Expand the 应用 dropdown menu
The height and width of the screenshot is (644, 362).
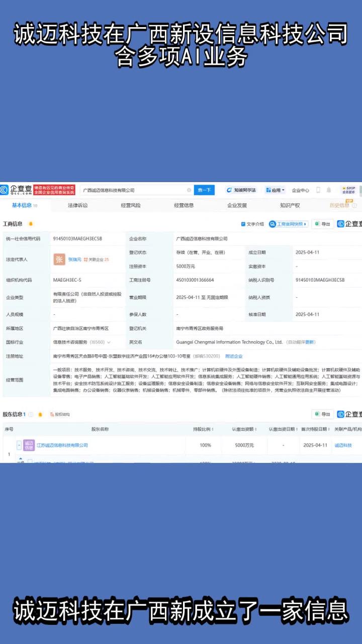coord(275,190)
